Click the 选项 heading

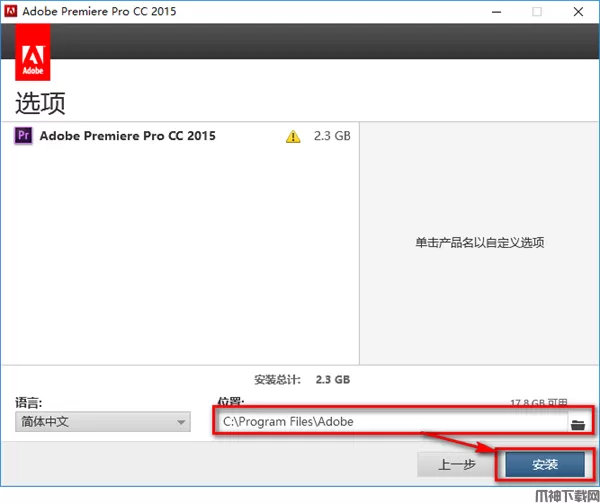(x=40, y=103)
